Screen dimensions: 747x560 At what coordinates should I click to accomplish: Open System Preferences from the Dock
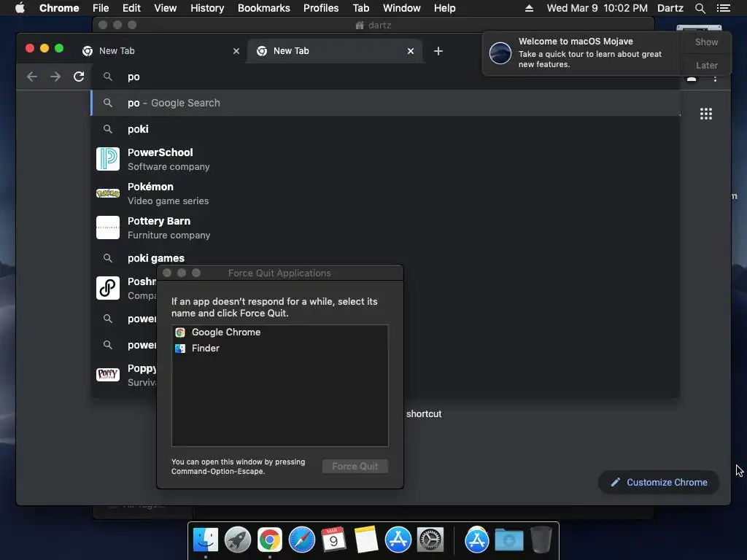pos(430,540)
